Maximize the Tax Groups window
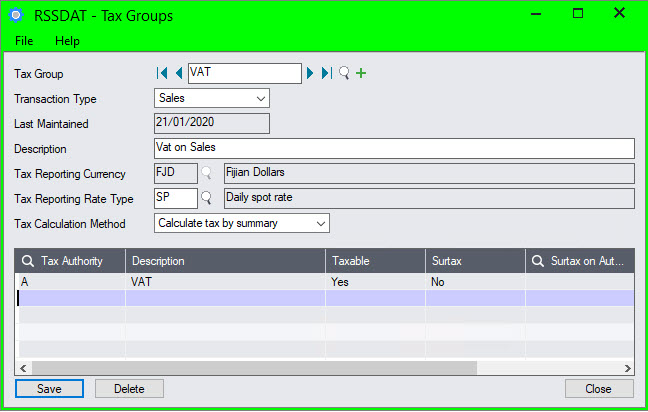The height and width of the screenshot is (412, 648). (x=578, y=14)
